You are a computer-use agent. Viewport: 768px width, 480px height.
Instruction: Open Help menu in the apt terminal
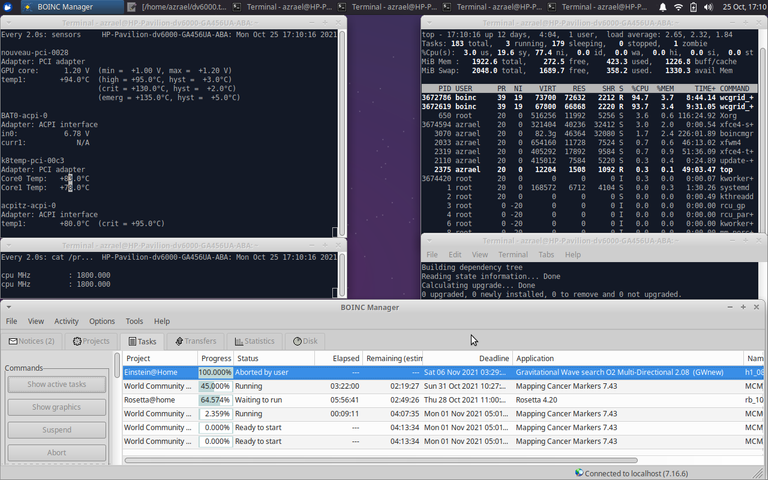573,255
